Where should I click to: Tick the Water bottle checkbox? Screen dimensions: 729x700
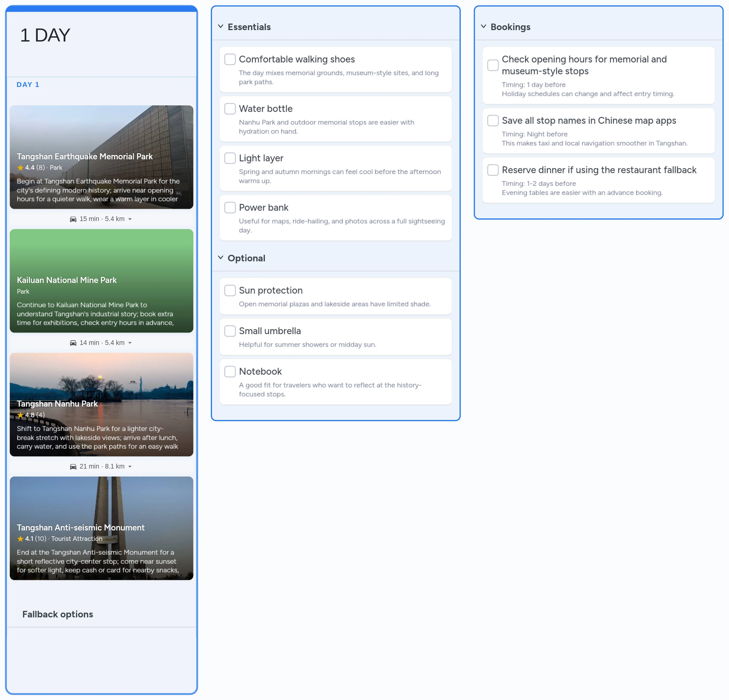230,109
